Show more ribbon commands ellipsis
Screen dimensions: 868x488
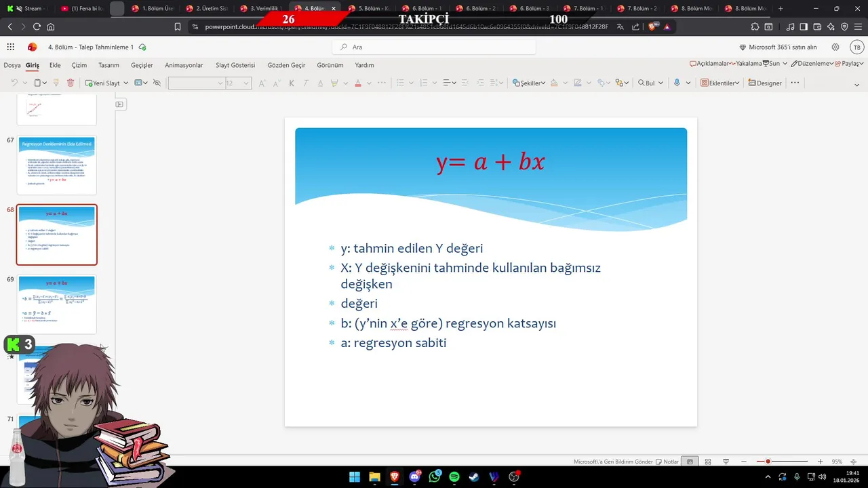click(x=795, y=83)
